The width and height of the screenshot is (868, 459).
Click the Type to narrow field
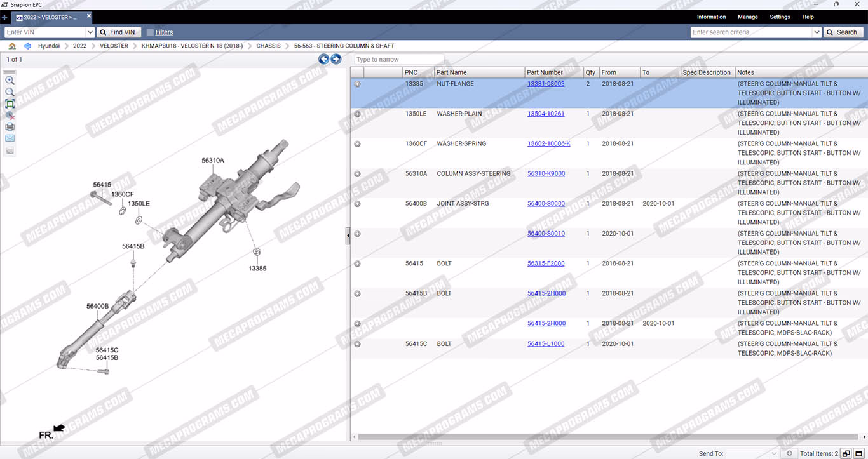[398, 60]
